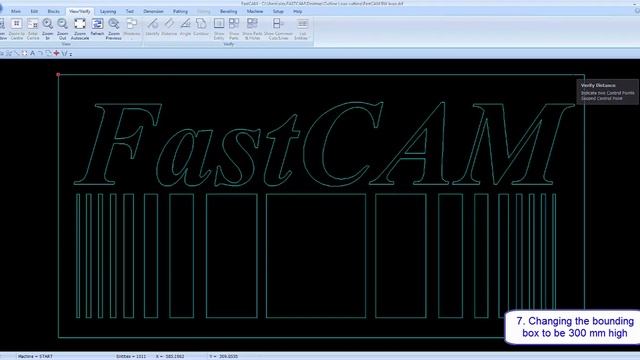Select the Contour verify tool
This screenshot has height=360, width=640.
[x=201, y=24]
